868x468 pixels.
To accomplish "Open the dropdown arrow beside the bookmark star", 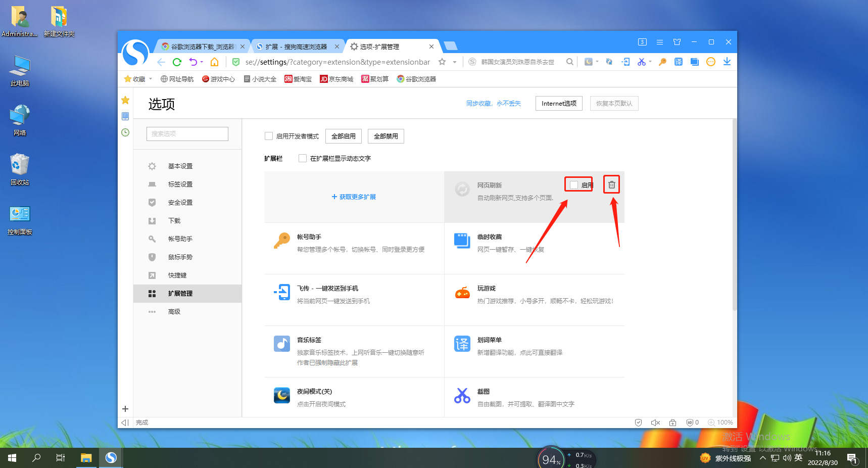I will 455,62.
